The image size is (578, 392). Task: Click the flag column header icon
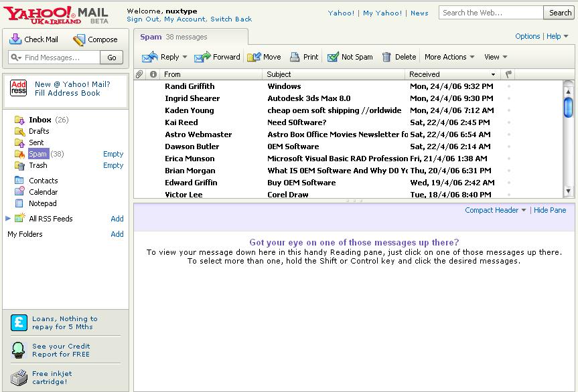click(509, 74)
